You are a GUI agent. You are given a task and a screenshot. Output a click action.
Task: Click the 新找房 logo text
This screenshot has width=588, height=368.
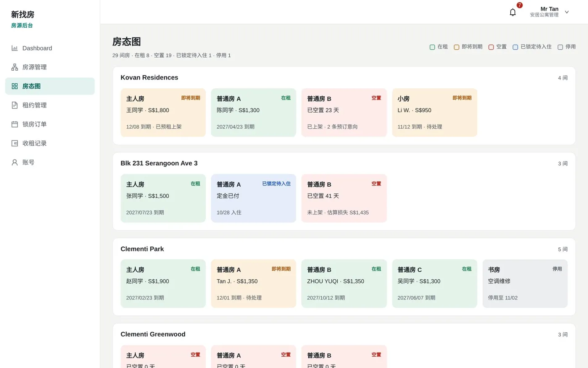pyautogui.click(x=23, y=14)
